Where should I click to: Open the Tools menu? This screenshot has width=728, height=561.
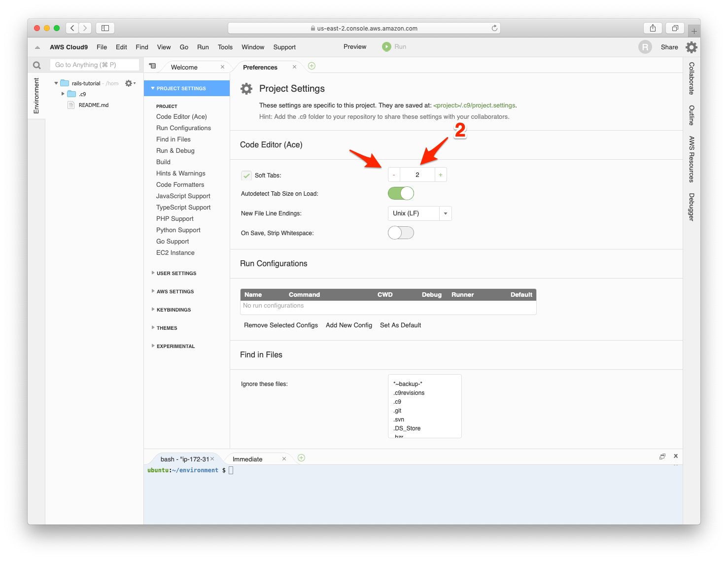pos(225,47)
